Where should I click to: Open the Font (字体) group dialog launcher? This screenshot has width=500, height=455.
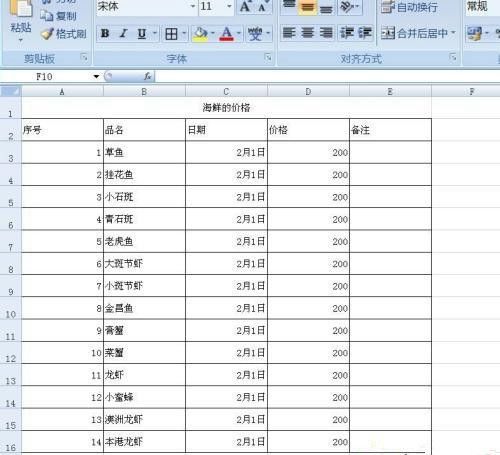pos(268,58)
